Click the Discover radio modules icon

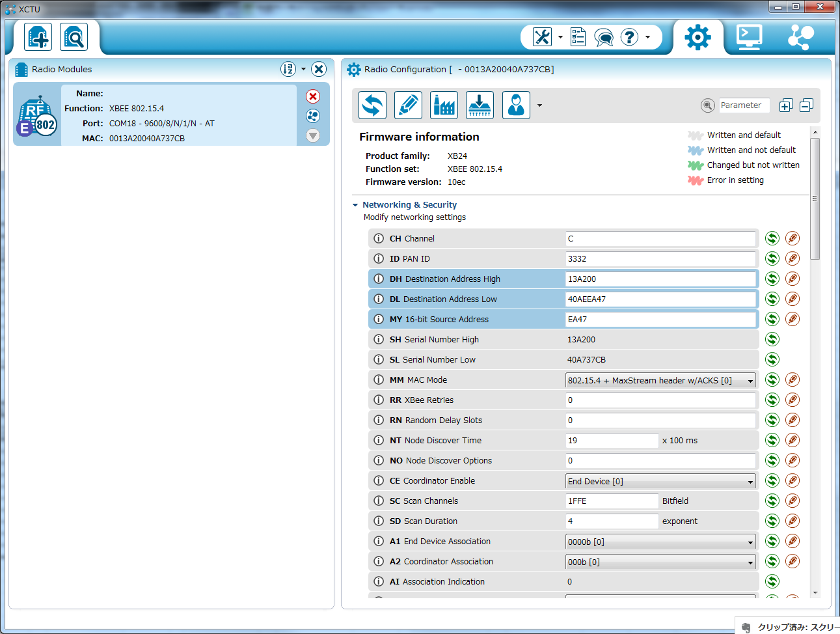74,38
